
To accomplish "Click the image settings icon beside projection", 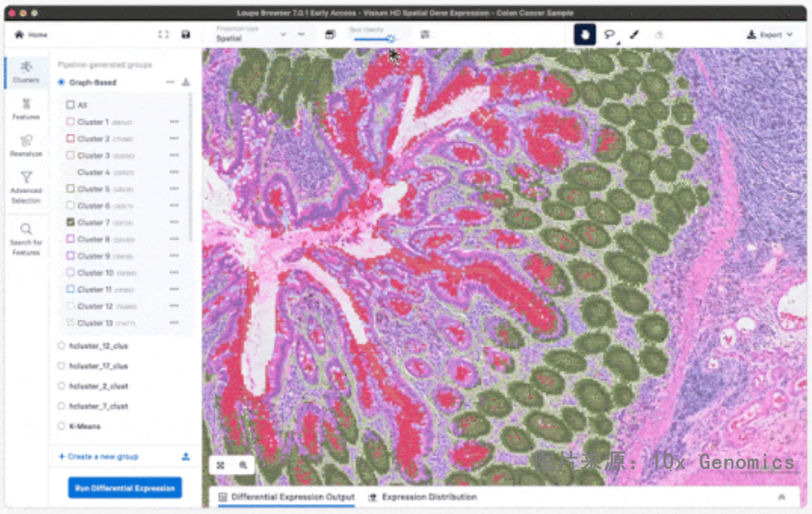I will (x=330, y=34).
